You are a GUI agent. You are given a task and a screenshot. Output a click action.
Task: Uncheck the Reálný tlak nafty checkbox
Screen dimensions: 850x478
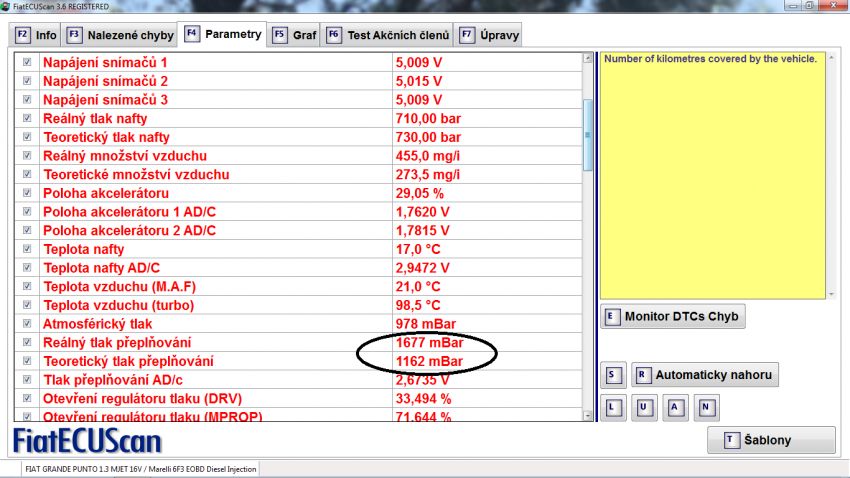pos(27,118)
